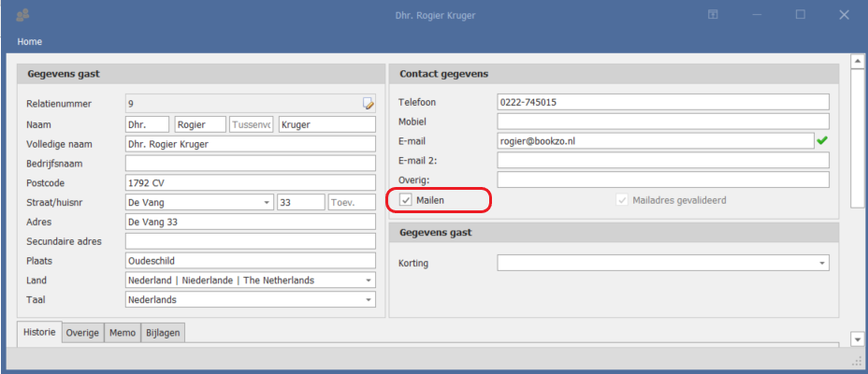
Task: Click the Mailadres gevalideerd checkbox
Action: point(622,200)
